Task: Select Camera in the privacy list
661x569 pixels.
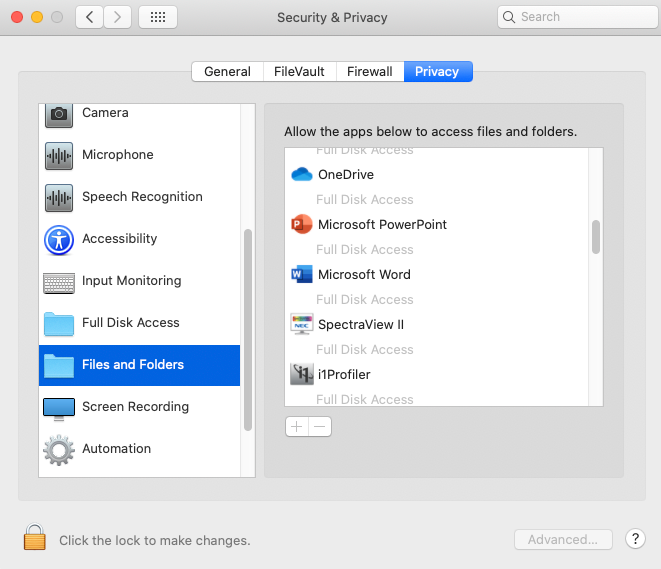Action: (140, 114)
